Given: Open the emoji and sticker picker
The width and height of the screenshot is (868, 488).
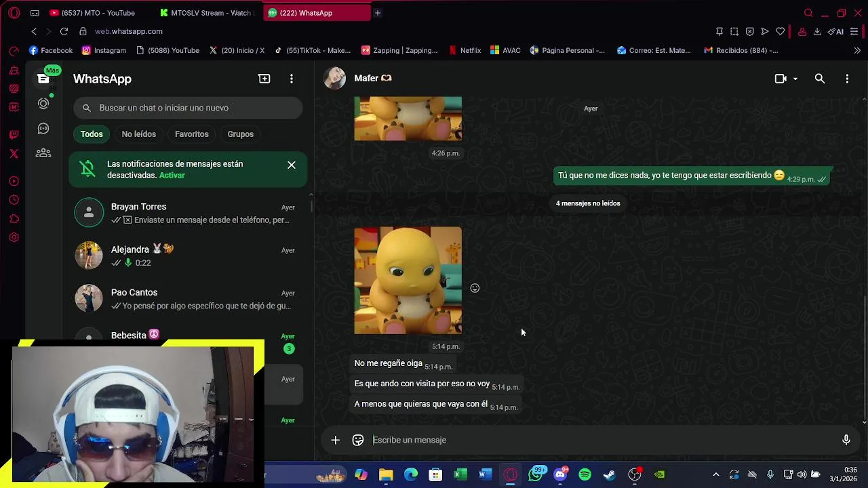Looking at the screenshot, I should pos(358,440).
